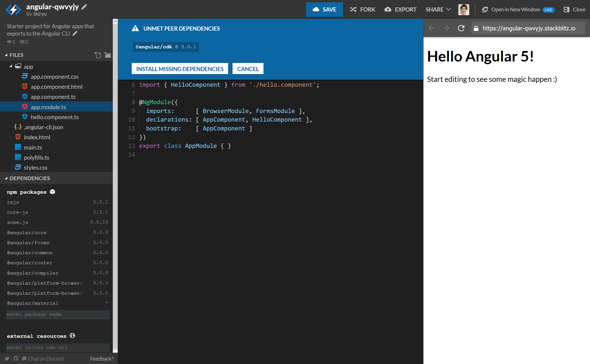This screenshot has width=590, height=364.
Task: Create a new file in the Files panel
Action: 98,55
